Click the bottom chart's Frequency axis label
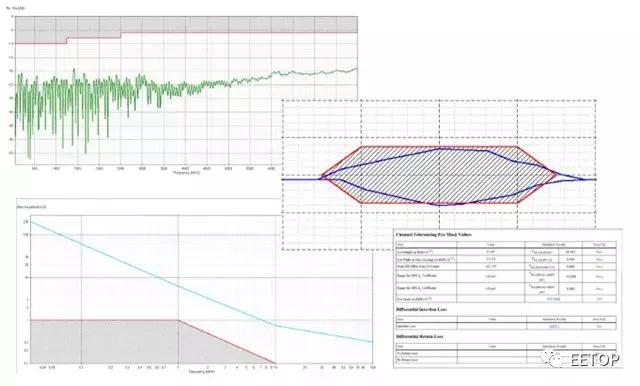640x386 pixels. coord(202,372)
